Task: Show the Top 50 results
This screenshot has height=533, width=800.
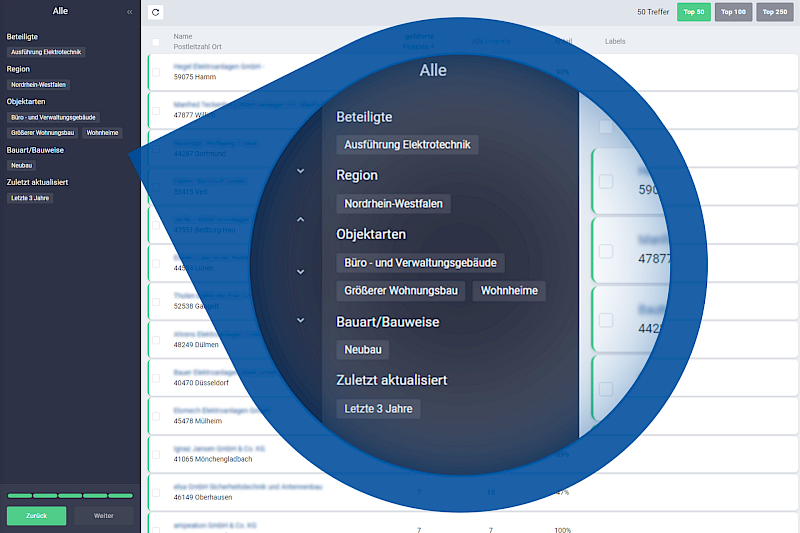Action: [x=693, y=12]
